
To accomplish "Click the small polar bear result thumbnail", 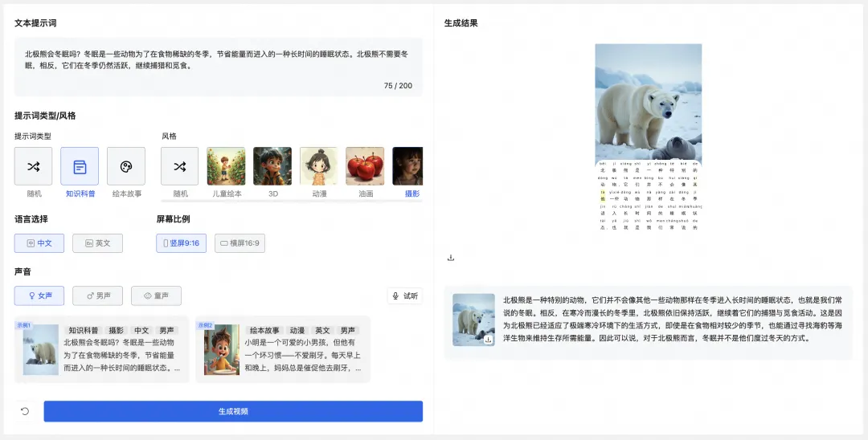I will (473, 320).
